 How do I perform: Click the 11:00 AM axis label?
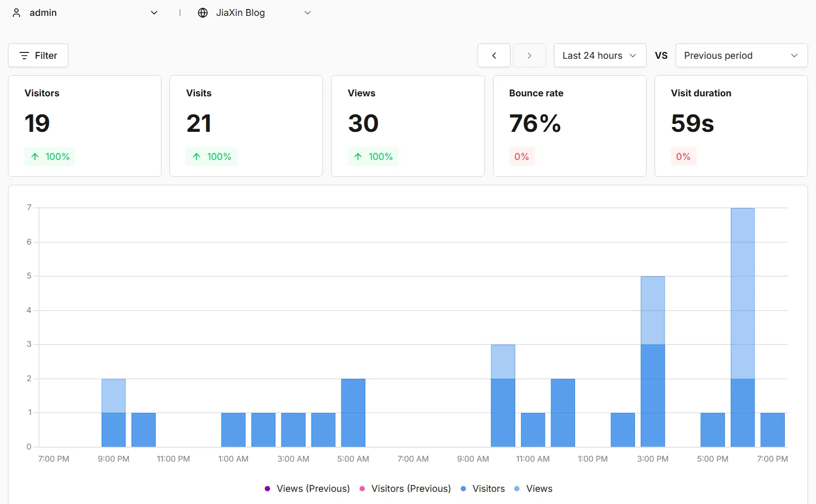pos(533,459)
